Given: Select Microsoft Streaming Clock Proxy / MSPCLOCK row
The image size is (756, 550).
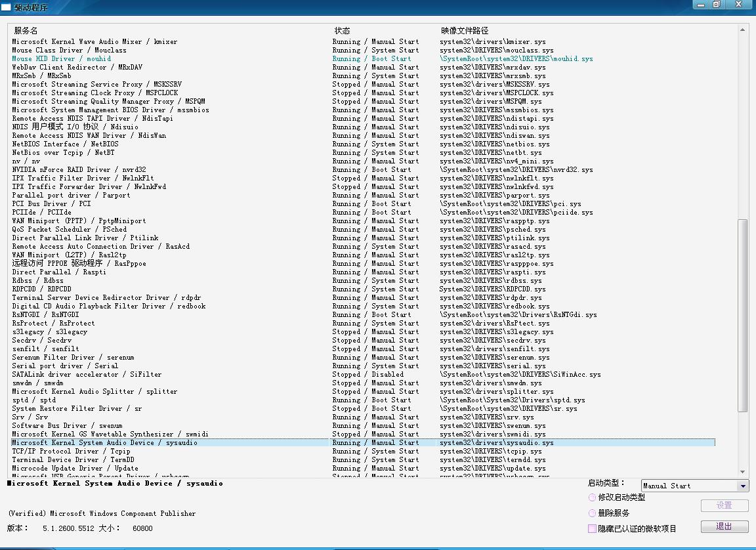Looking at the screenshot, I should (x=363, y=93).
